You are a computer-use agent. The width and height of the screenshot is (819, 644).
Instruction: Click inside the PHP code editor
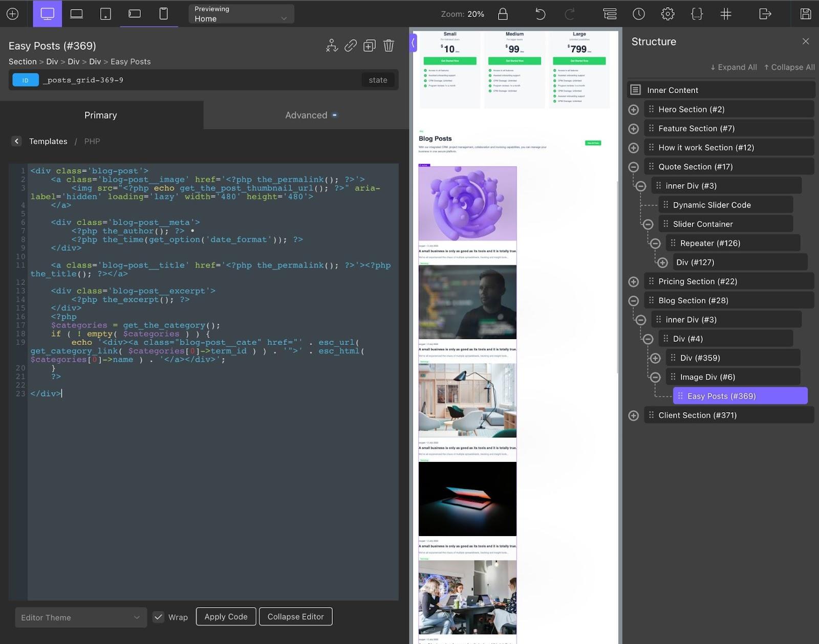212,382
